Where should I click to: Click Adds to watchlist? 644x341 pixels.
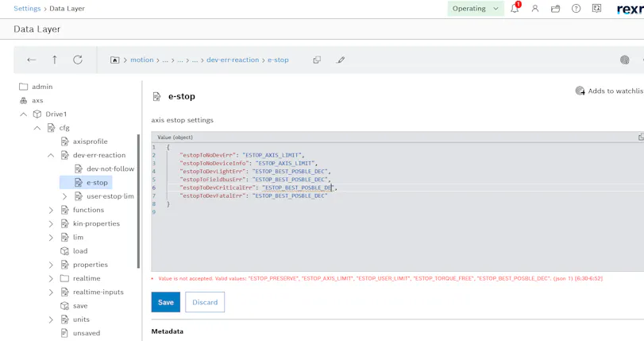[x=610, y=91]
